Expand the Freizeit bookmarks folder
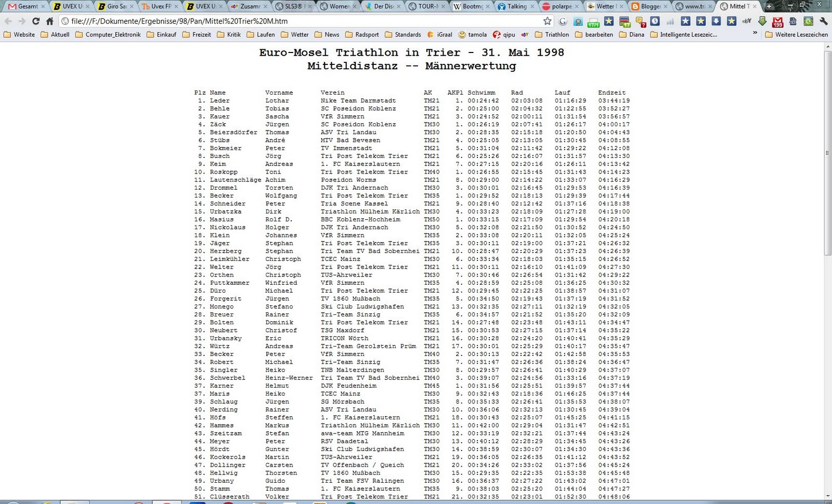832x504 pixels. coord(197,35)
